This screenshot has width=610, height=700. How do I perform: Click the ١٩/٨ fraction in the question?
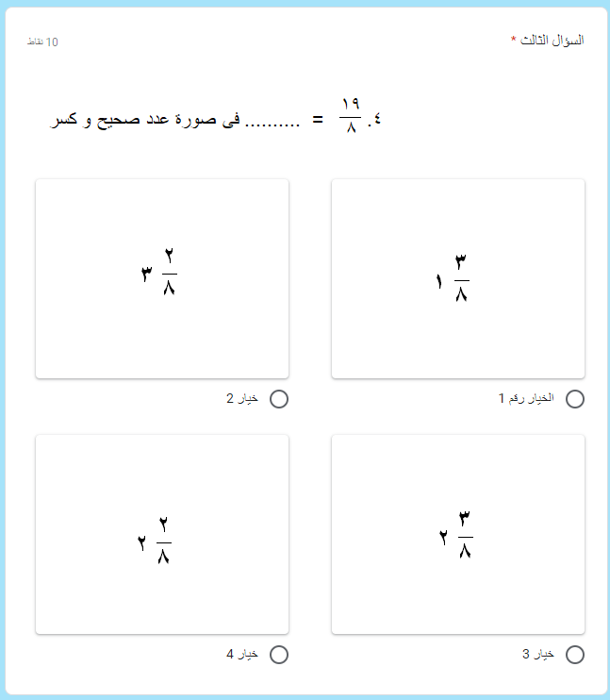click(x=350, y=115)
